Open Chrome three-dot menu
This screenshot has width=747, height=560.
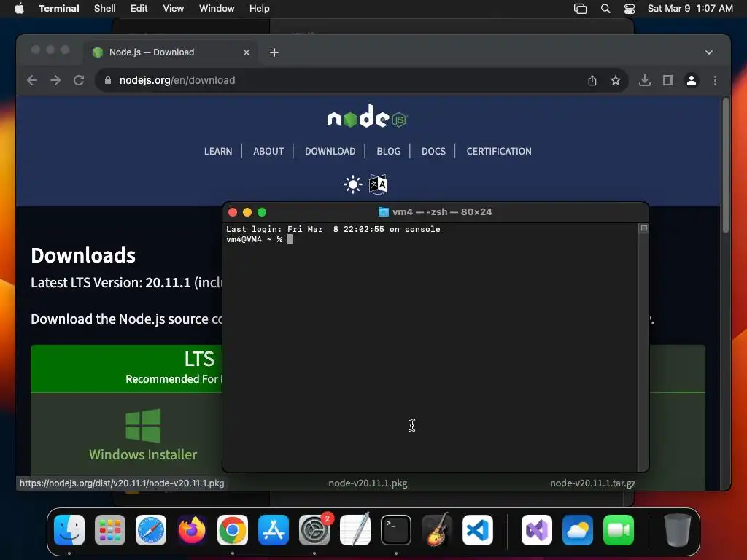[715, 80]
